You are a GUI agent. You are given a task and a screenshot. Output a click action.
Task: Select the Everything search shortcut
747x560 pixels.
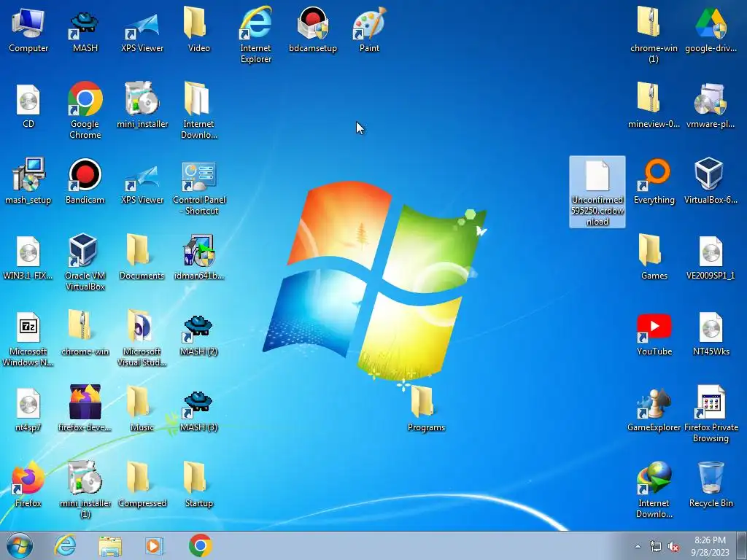click(654, 182)
